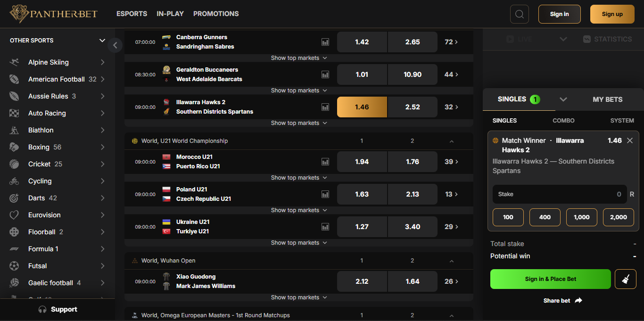Click the bar chart icon beside Illawarra Hawks 2
This screenshot has width=644, height=321.
(325, 107)
